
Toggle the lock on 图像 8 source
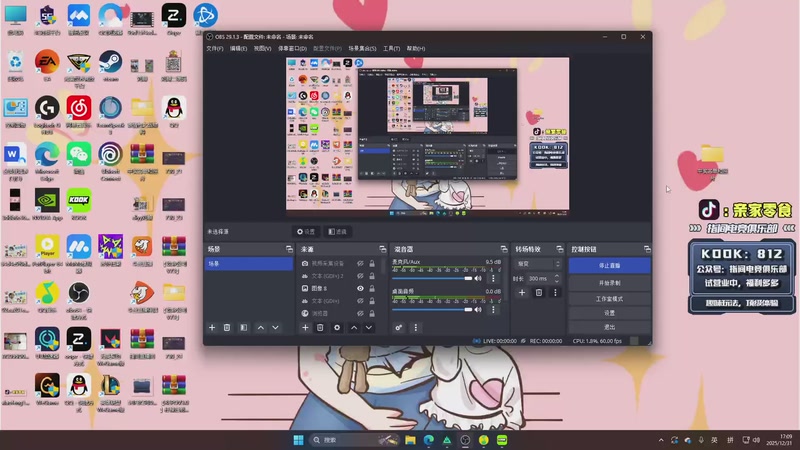[x=372, y=288]
